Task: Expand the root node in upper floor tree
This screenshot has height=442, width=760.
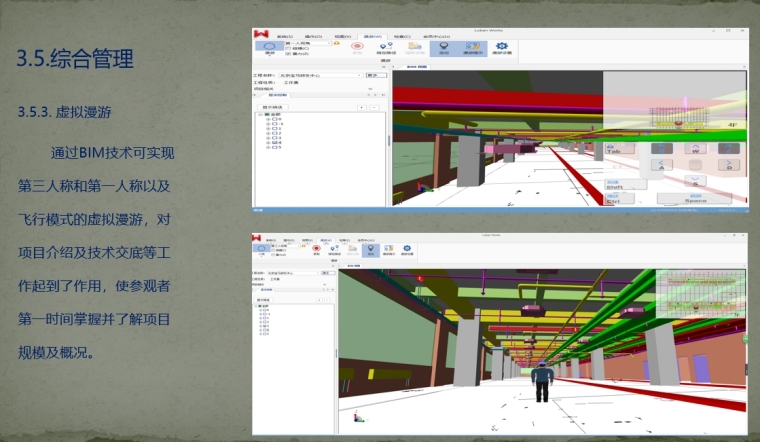Action: point(260,113)
